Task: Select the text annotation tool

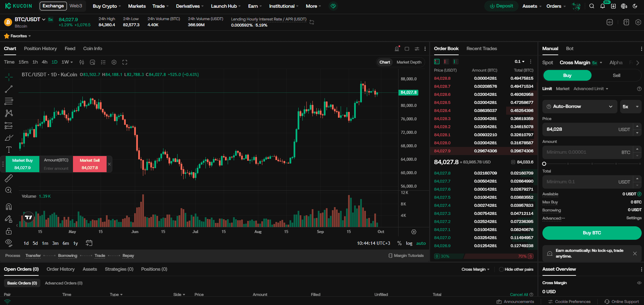Action: 9,150
